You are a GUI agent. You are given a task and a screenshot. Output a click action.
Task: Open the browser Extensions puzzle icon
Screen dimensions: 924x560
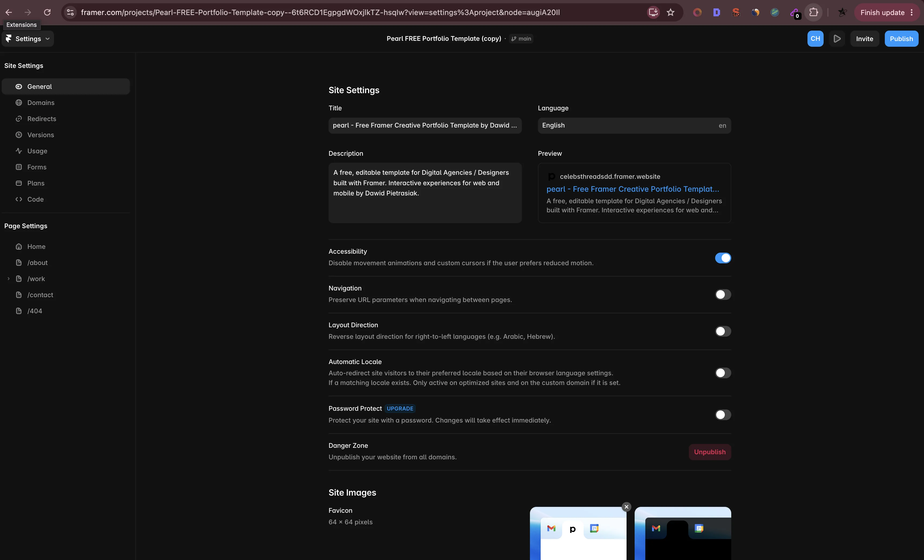pyautogui.click(x=813, y=12)
